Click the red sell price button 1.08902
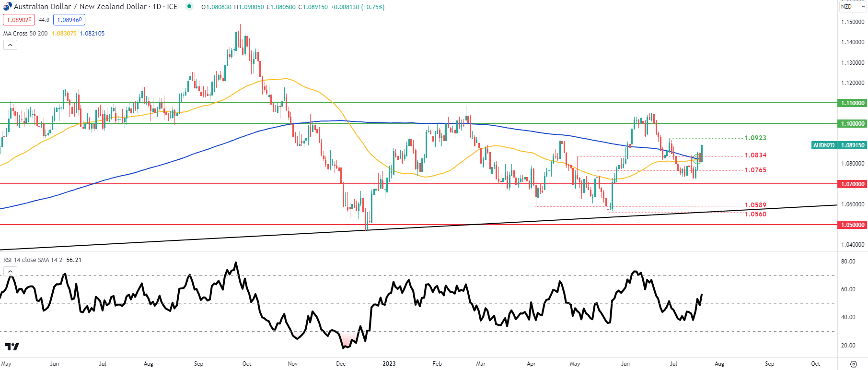 pyautogui.click(x=19, y=20)
